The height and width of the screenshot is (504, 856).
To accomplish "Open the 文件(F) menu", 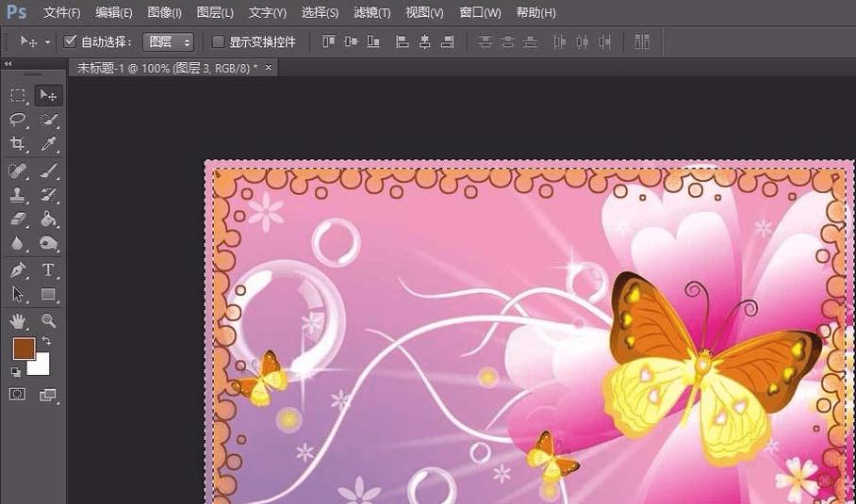I will [x=61, y=12].
